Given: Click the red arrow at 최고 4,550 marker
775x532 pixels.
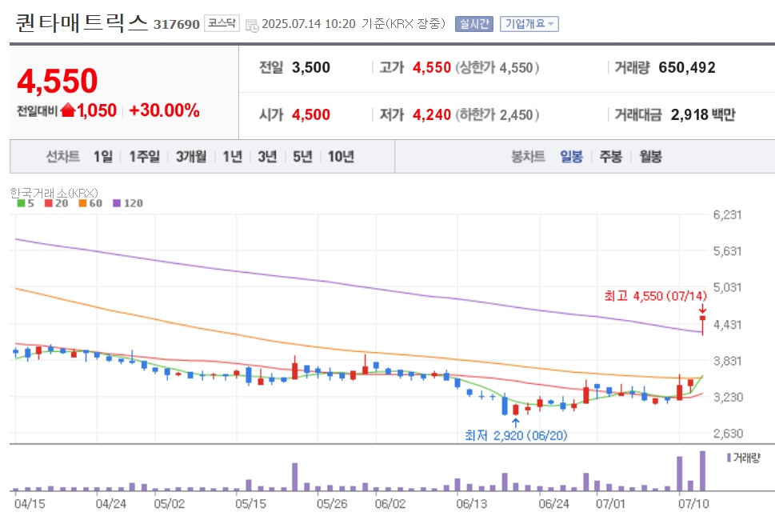Looking at the screenshot, I should (x=702, y=309).
